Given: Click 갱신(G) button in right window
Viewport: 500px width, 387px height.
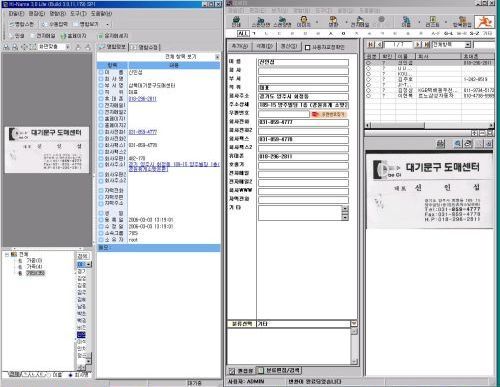Looking at the screenshot, I should click(x=289, y=46).
